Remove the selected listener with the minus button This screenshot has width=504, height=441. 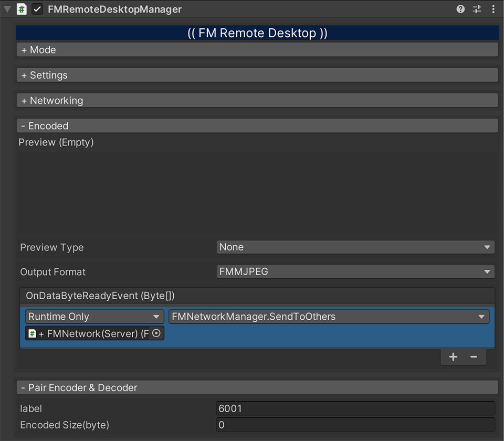tap(473, 356)
